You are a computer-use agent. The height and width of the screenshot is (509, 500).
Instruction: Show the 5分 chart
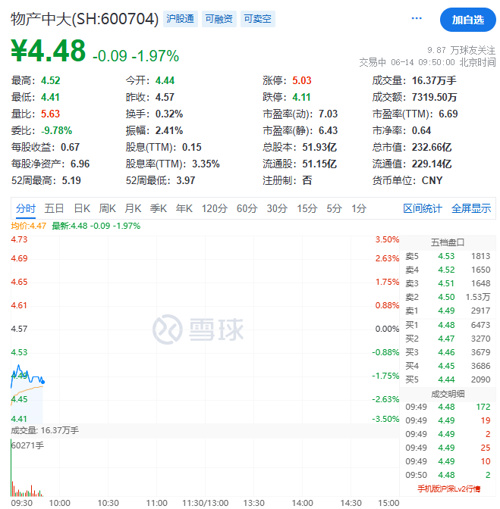click(x=334, y=209)
